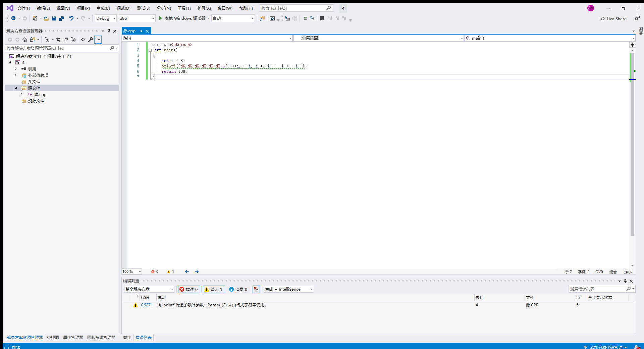Click the Visual Studio logo icon

click(10, 8)
